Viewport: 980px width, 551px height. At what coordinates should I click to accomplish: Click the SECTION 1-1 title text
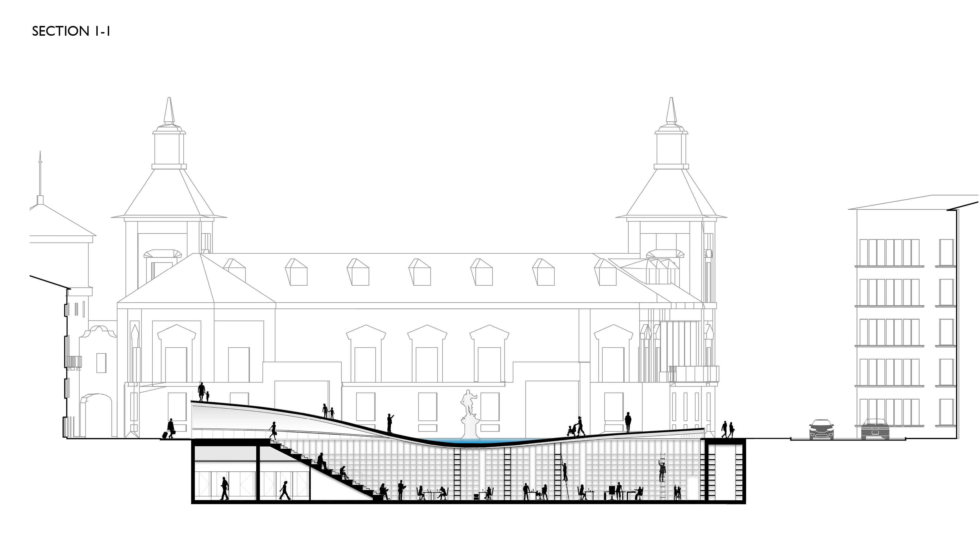point(71,31)
